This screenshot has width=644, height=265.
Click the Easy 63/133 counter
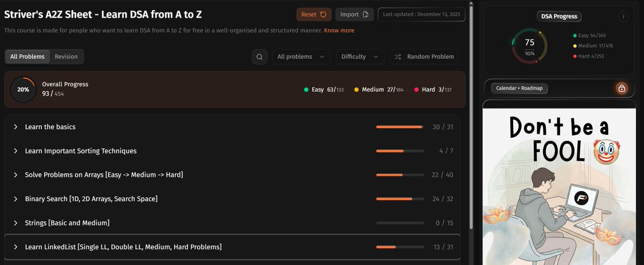(x=324, y=90)
